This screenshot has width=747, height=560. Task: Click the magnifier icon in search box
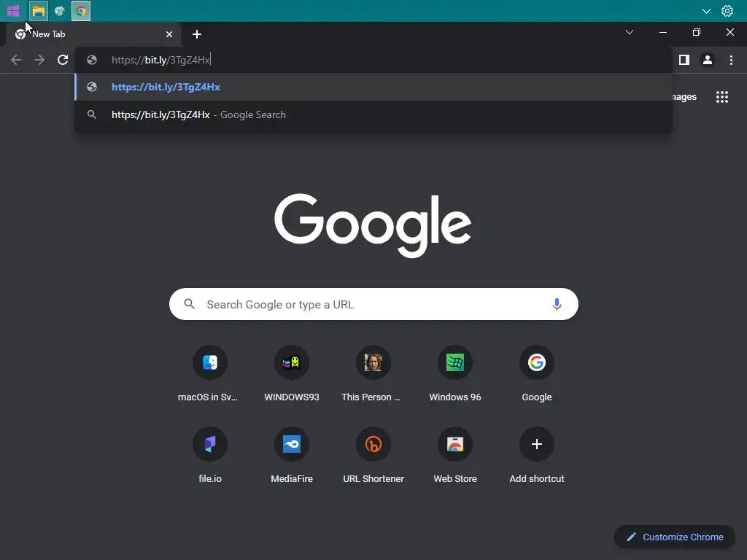[x=189, y=304]
